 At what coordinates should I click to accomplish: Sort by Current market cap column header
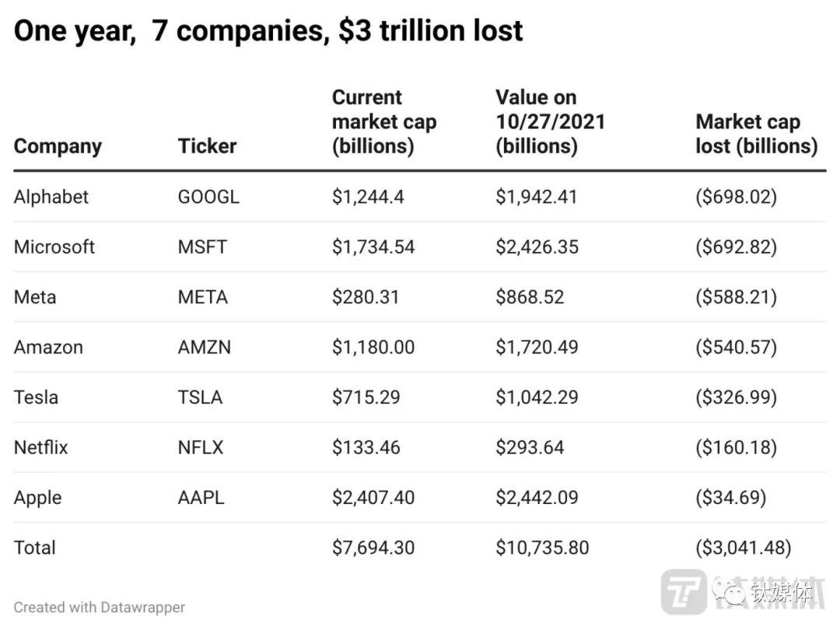click(384, 122)
